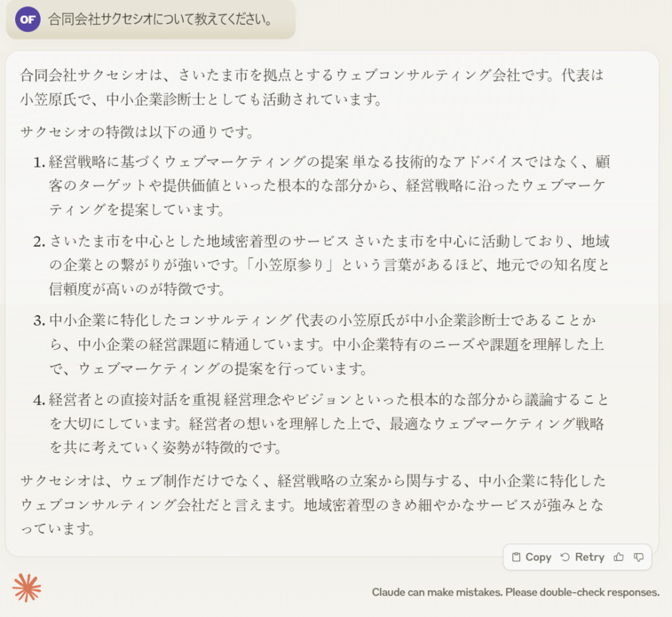Click the thumbs up feedback icon
Image resolution: width=672 pixels, height=617 pixels.
618,557
